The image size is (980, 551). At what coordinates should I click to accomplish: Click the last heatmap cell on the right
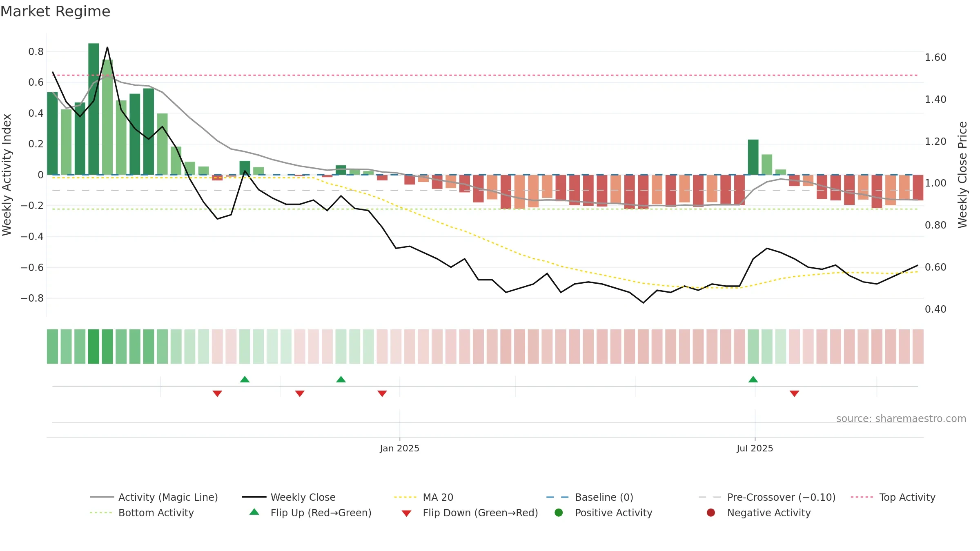[918, 347]
